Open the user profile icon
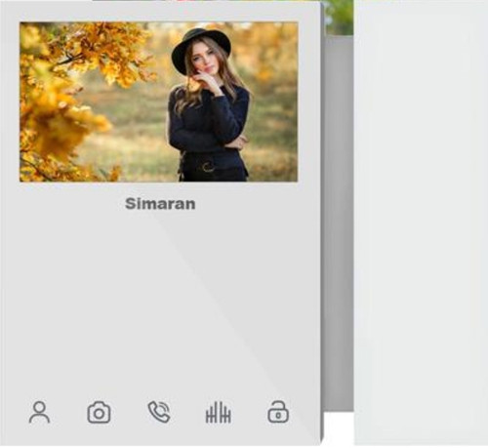This screenshot has width=488, height=448. pyautogui.click(x=39, y=412)
